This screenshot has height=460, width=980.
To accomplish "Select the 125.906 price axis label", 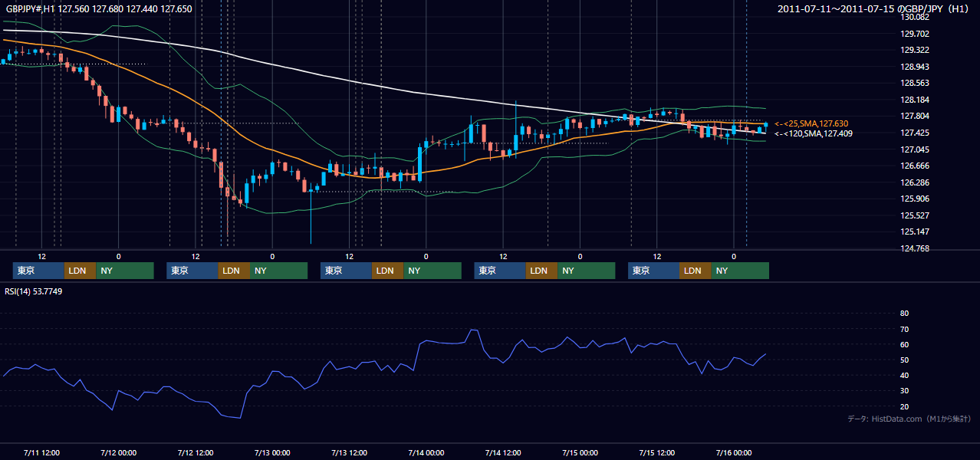I will click(915, 199).
